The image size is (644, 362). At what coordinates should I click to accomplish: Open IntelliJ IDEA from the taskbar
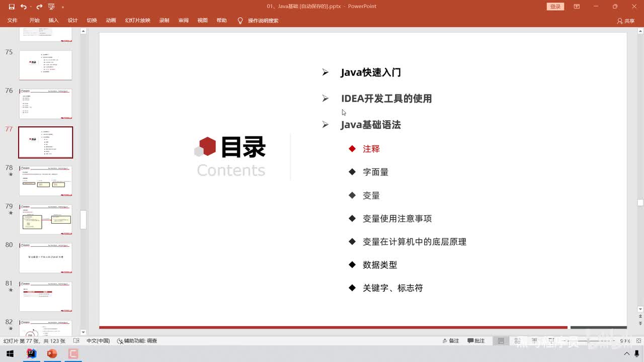pyautogui.click(x=31, y=354)
